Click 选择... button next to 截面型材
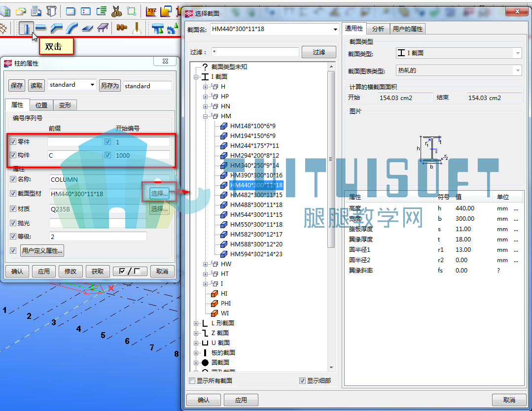532x411 pixels. (159, 193)
